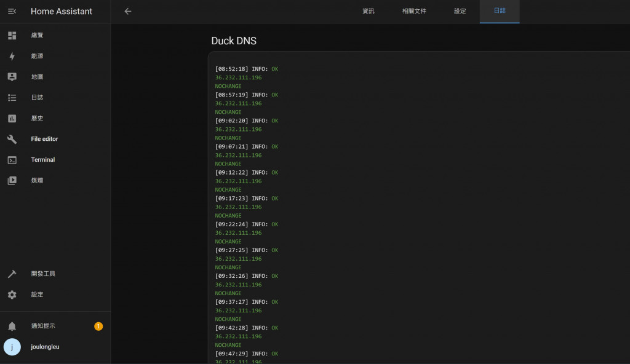
Task: Click the media play library icon
Action: tap(12, 180)
